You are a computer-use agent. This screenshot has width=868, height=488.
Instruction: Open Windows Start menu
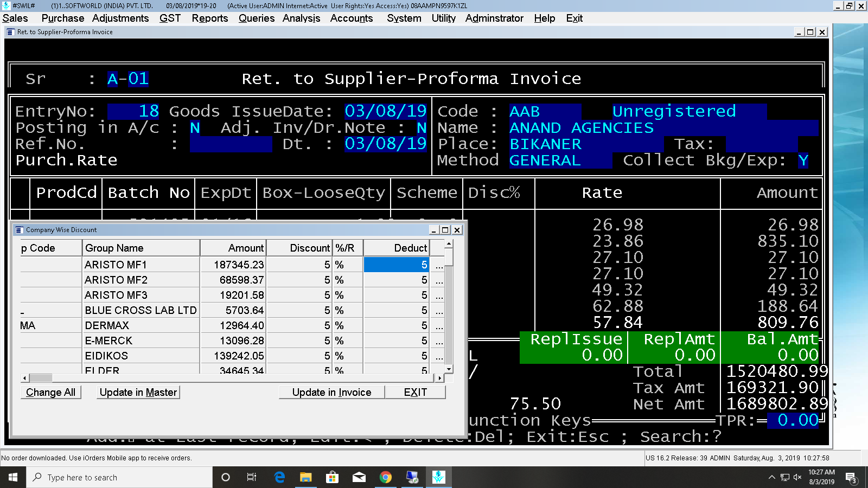pos(13,477)
